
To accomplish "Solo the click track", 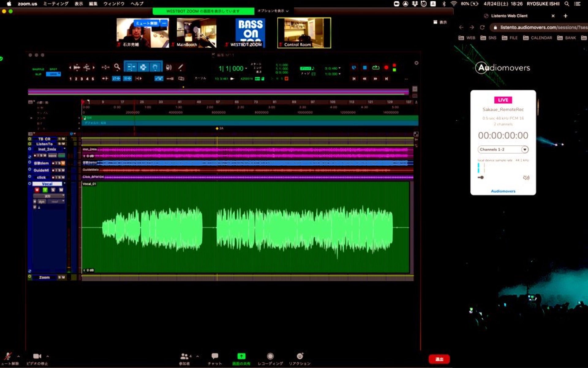I will tap(60, 177).
